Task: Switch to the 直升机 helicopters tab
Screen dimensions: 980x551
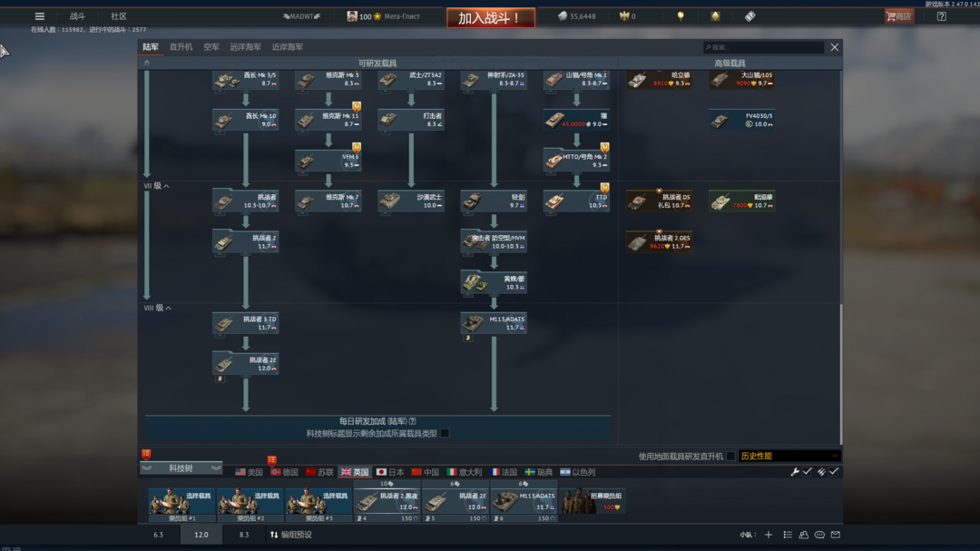Action: [181, 47]
